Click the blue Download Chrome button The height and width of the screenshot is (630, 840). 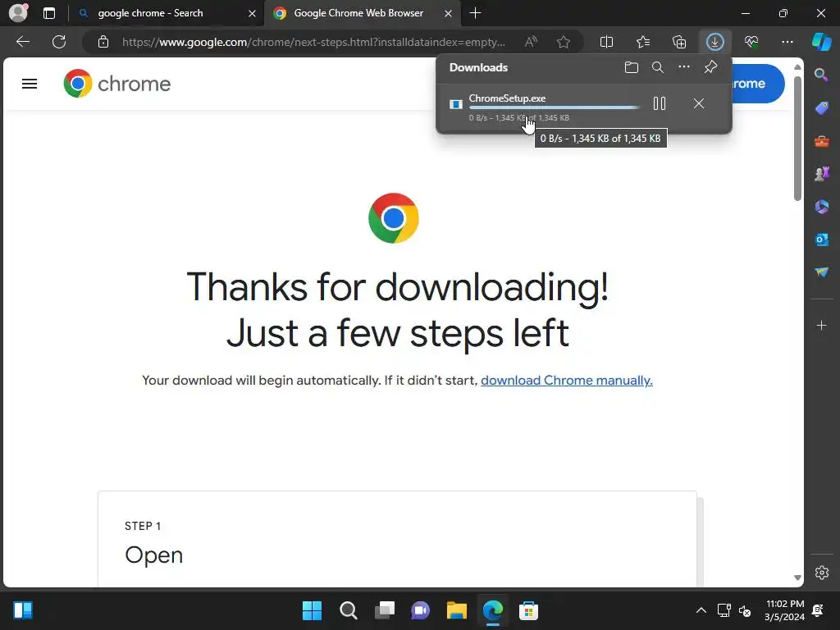[758, 84]
